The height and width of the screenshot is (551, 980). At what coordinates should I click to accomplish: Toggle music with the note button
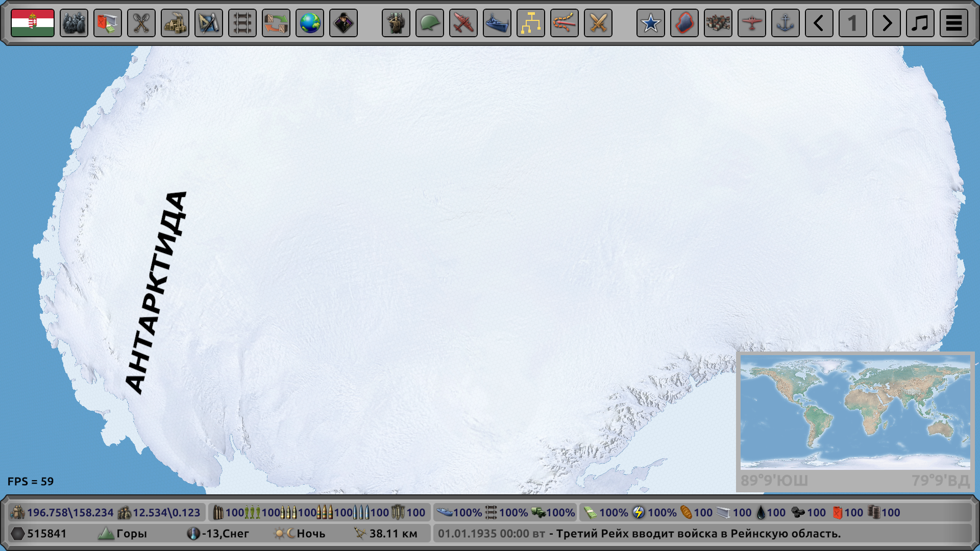click(x=920, y=23)
